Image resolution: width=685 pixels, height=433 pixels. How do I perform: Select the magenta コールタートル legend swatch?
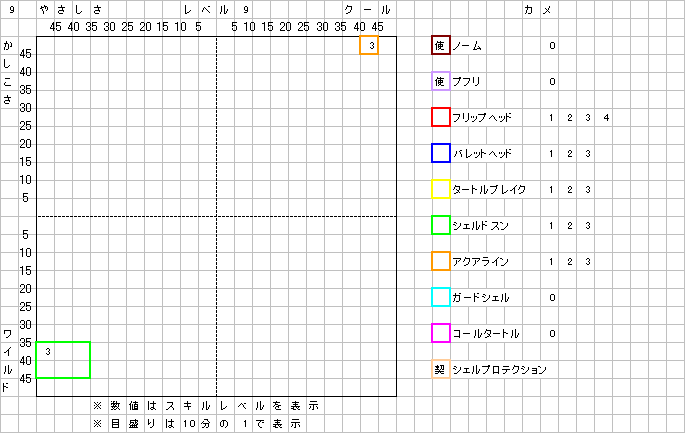coord(441,333)
